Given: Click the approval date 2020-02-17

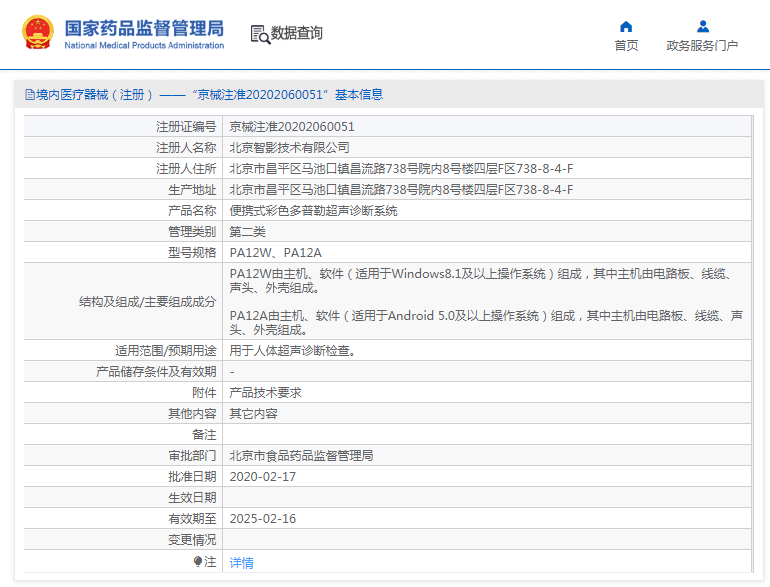Looking at the screenshot, I should [x=263, y=477].
